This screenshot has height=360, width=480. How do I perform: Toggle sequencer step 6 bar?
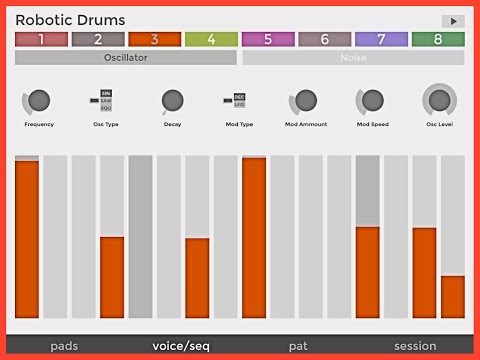point(169,236)
